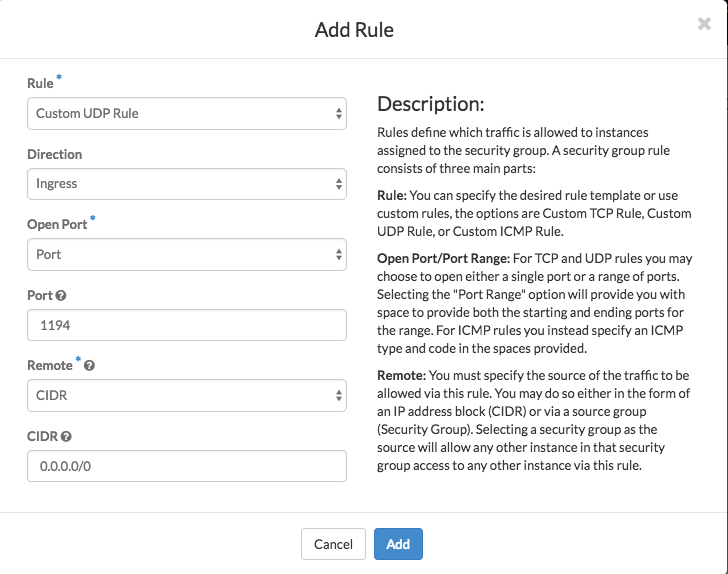The height and width of the screenshot is (574, 728).
Task: Click the bold Remote: text in description
Action: [401, 374]
